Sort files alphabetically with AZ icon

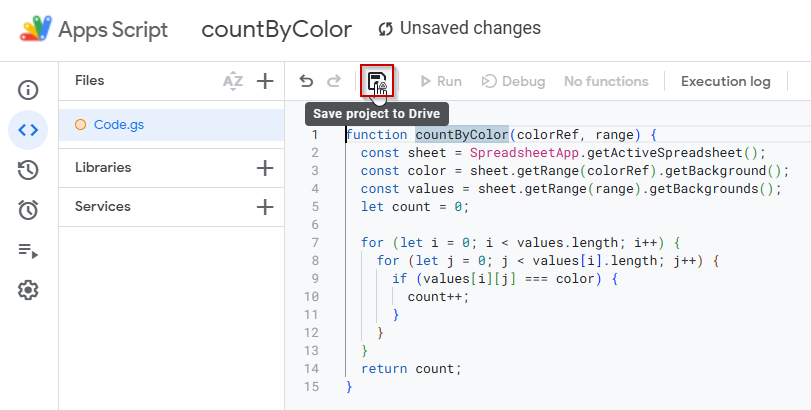click(x=233, y=81)
